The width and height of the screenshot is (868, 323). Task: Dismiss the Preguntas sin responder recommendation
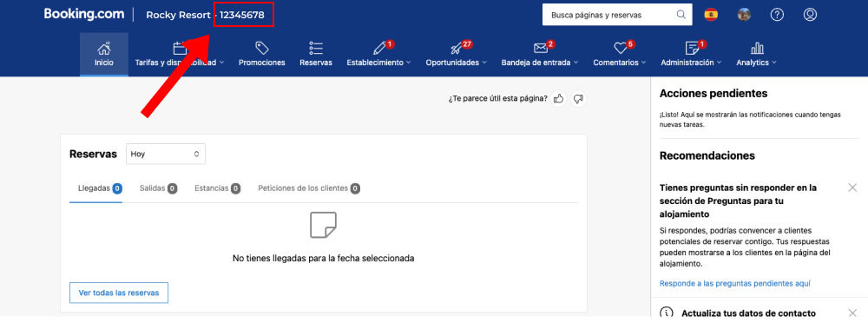pyautogui.click(x=852, y=188)
